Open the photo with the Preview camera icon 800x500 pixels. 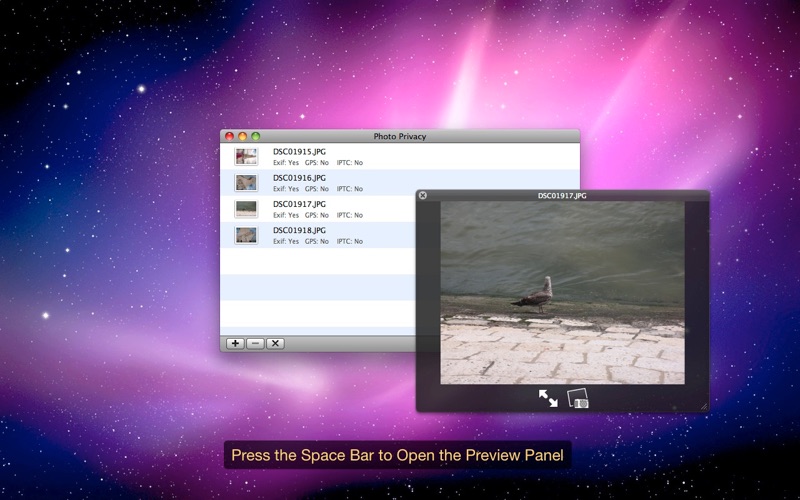coord(577,398)
